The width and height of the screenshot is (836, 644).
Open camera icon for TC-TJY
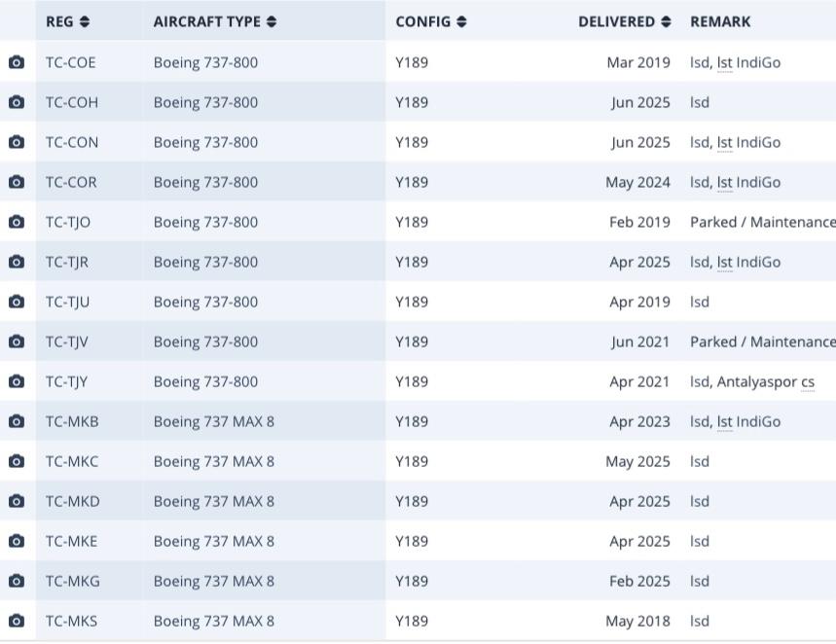click(17, 381)
